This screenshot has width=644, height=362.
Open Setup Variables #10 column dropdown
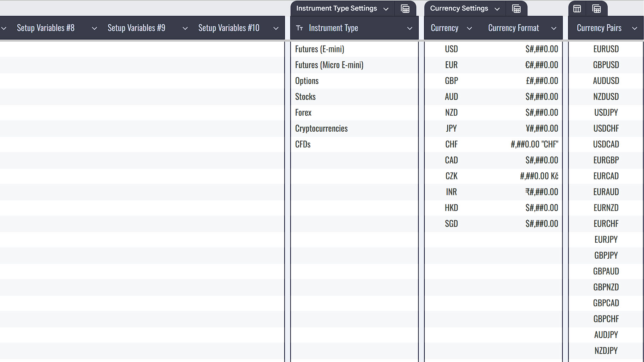pos(276,28)
